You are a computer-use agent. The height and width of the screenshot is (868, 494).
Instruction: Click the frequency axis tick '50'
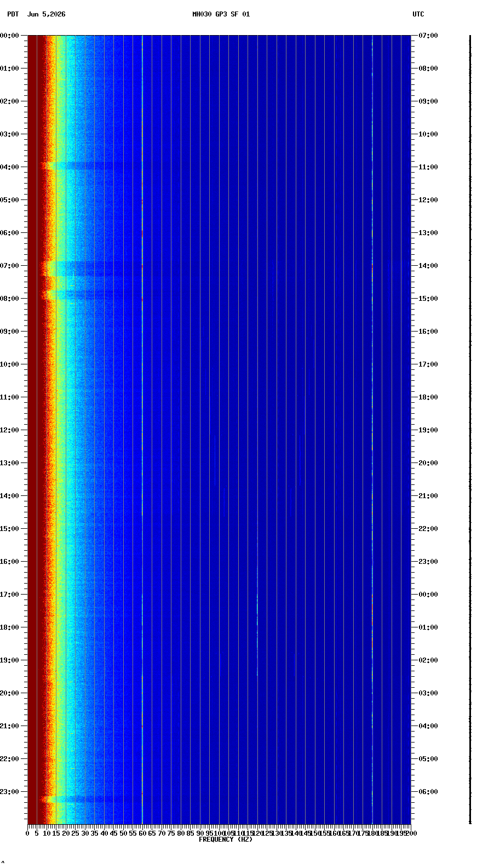tap(123, 833)
